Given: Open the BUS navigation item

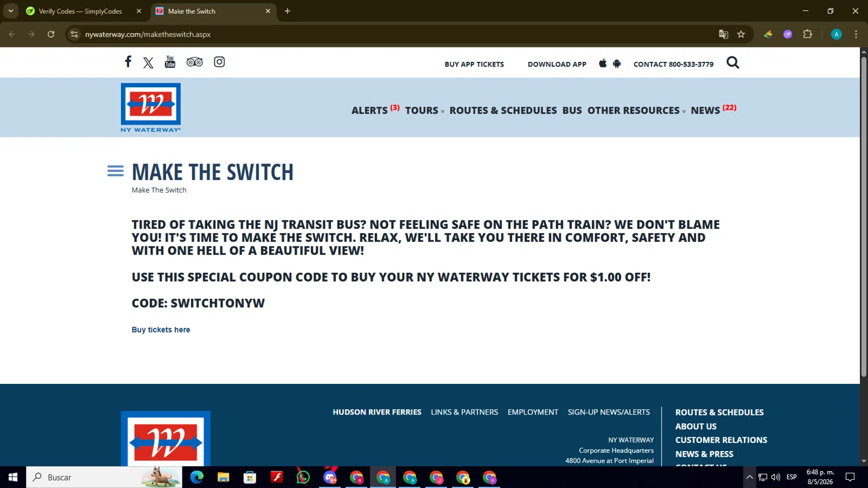Looking at the screenshot, I should point(572,110).
